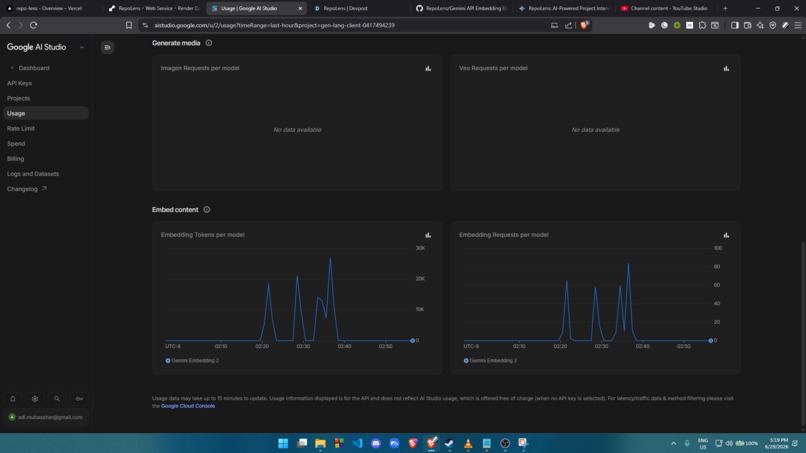The image size is (806, 453).
Task: Open Changelog external link
Action: [x=27, y=189]
